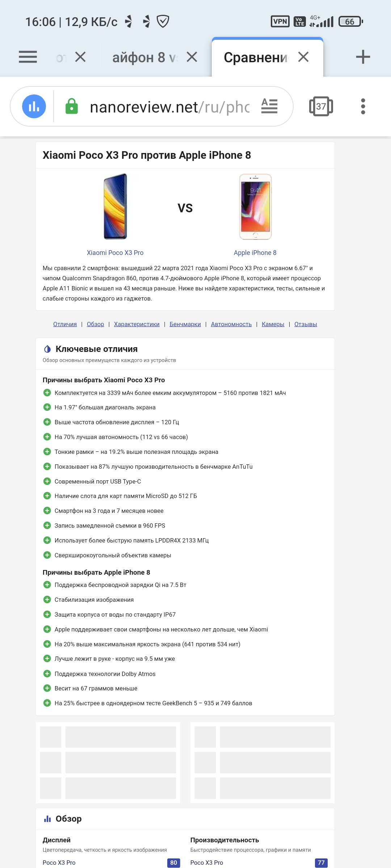Screen dimensions: 391x868
Task: Open the reader mode icon
Action: coord(269,106)
